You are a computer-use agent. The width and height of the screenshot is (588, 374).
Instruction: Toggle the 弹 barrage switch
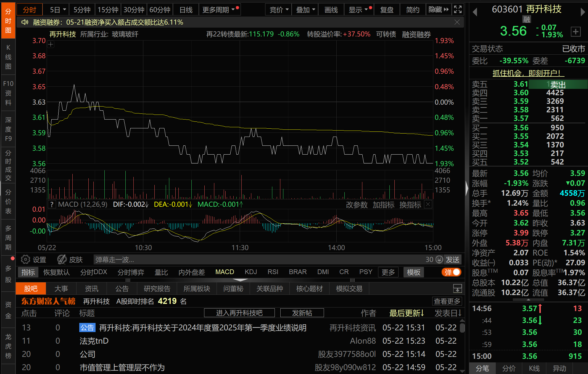coord(452,272)
